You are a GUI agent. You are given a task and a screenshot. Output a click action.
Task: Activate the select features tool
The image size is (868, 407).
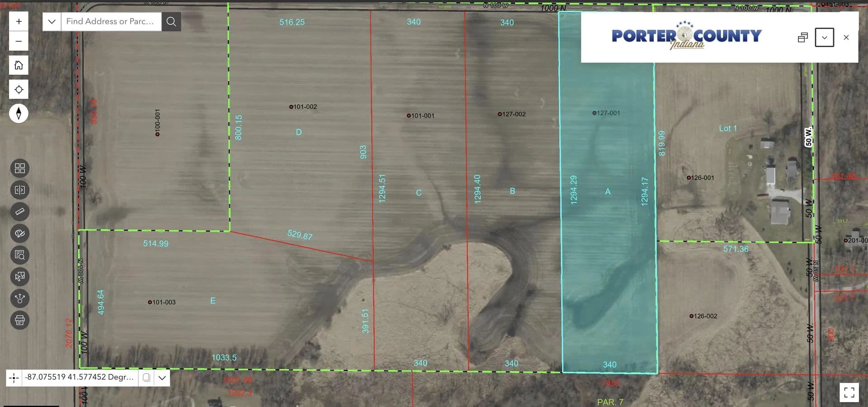point(20,277)
